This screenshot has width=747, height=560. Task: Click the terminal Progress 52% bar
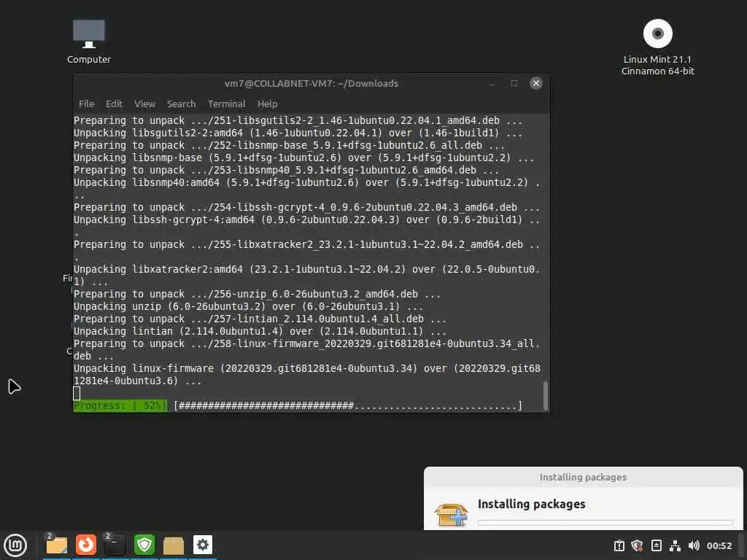point(298,405)
